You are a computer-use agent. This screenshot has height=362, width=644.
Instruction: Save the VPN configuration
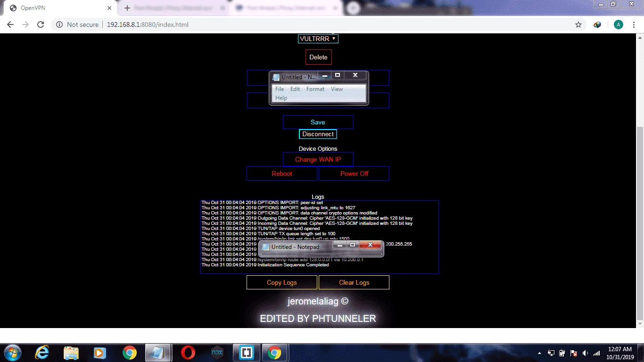tap(318, 122)
